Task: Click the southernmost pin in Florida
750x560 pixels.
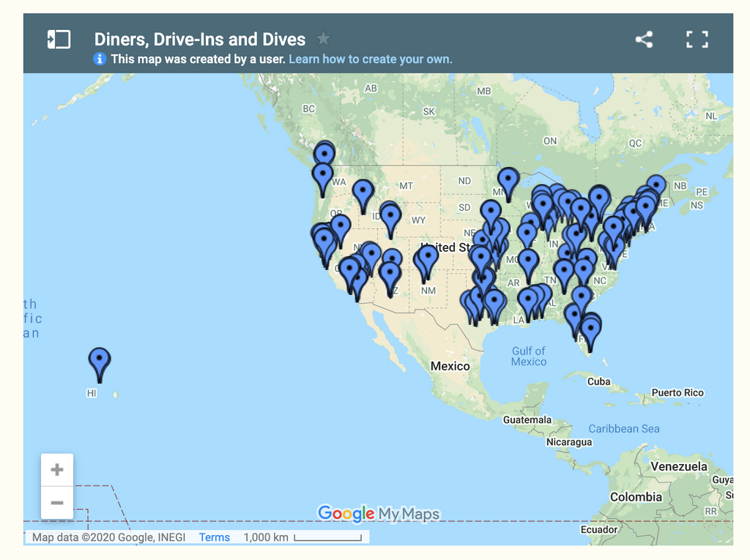Action: (591, 335)
